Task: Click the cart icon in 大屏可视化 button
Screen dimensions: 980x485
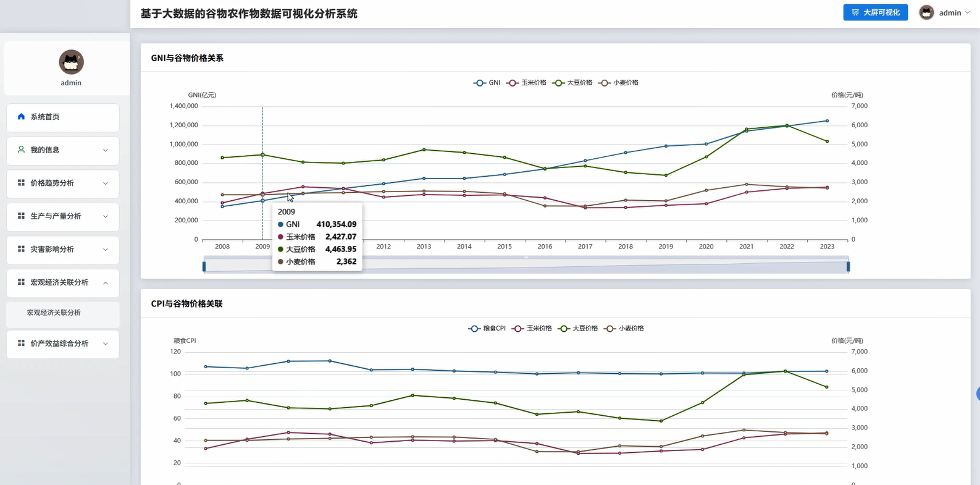Action: (855, 12)
